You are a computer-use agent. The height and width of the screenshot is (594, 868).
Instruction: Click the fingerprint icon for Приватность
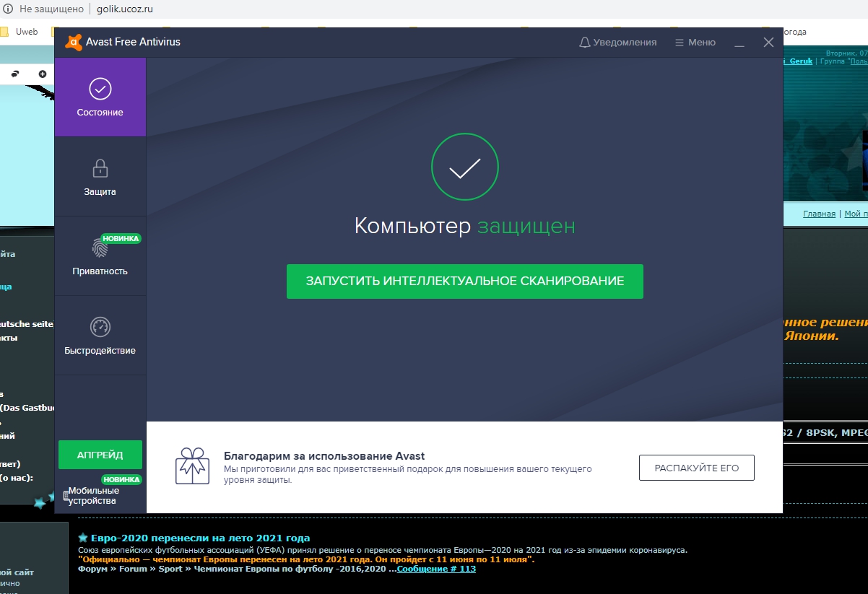coord(100,248)
